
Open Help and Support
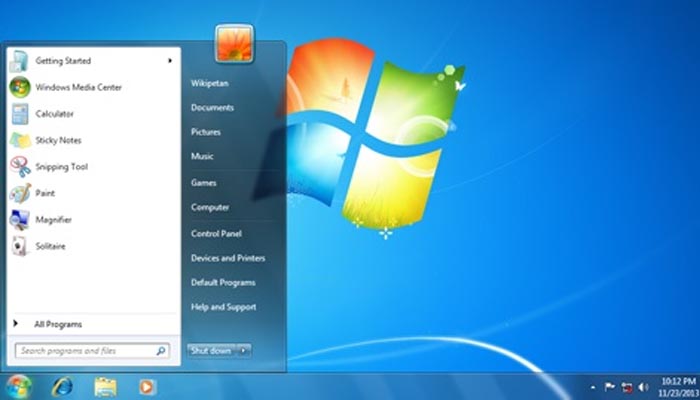pyautogui.click(x=224, y=307)
